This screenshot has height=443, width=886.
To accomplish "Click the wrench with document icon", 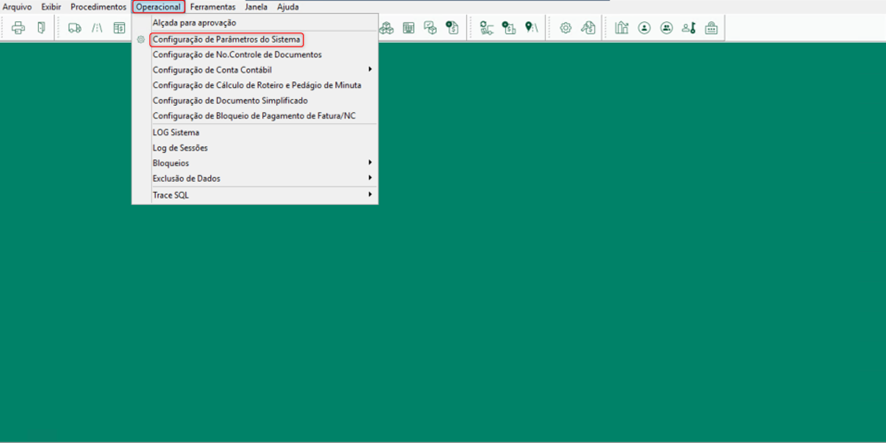I will [588, 28].
